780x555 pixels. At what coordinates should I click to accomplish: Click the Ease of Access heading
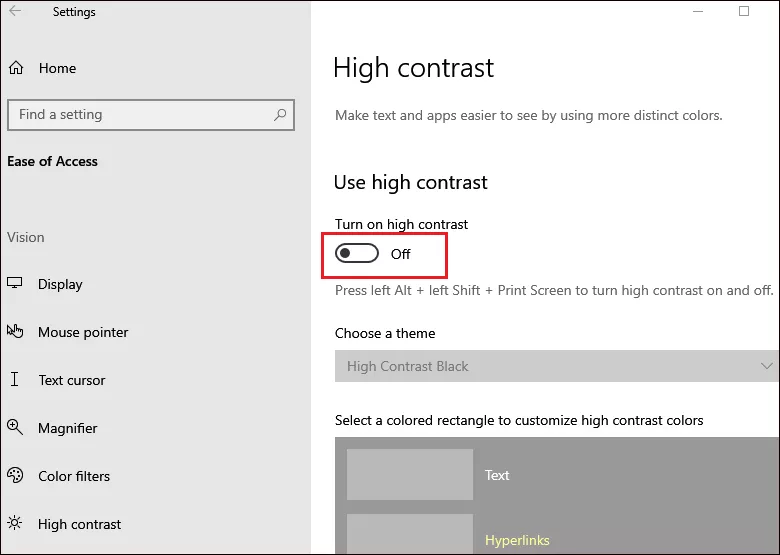coord(52,162)
